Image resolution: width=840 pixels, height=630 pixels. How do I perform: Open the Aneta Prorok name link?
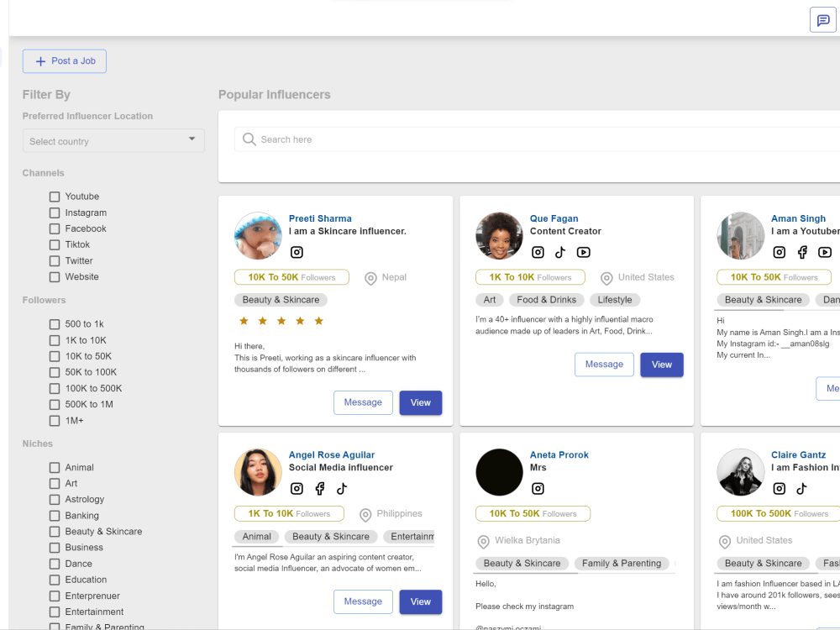coord(559,454)
